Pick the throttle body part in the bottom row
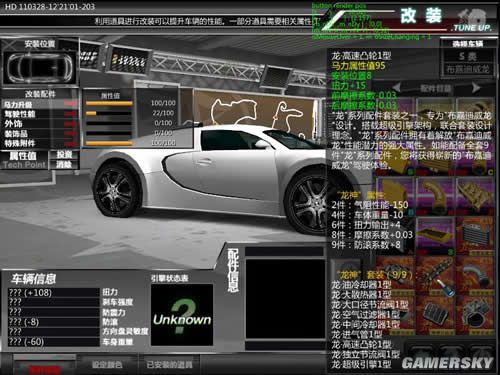Viewport: 500px width, 375px height. [474, 314]
